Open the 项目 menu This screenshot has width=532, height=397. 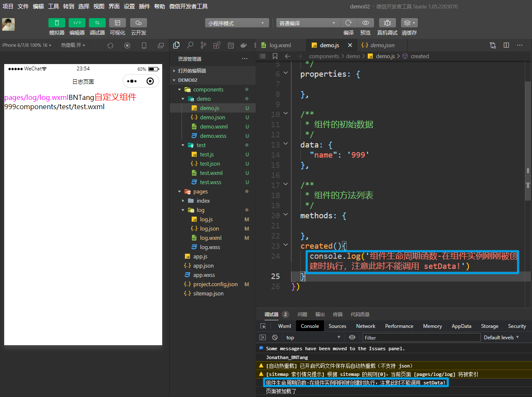[8, 6]
